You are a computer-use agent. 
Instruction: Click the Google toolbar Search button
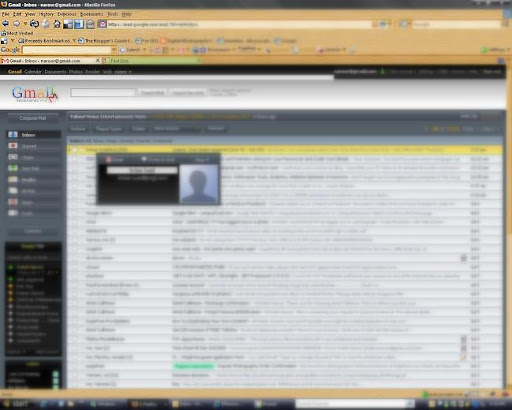click(x=130, y=50)
